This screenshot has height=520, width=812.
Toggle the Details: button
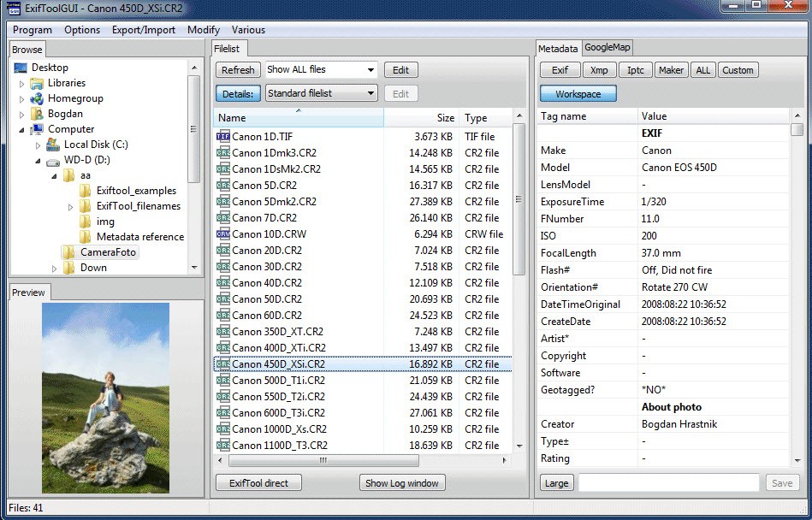tap(238, 94)
